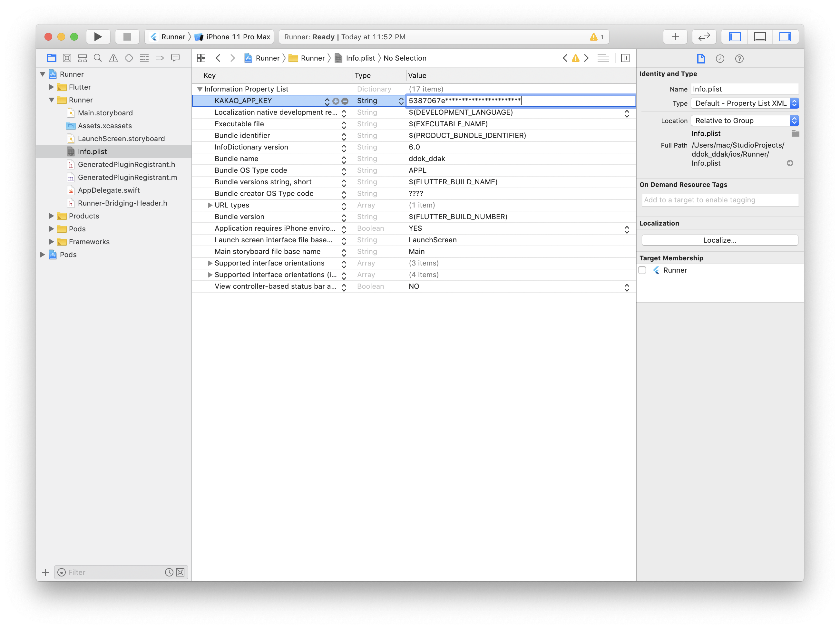This screenshot has width=840, height=629.
Task: Open the plist Type Default dropdown
Action: (744, 103)
